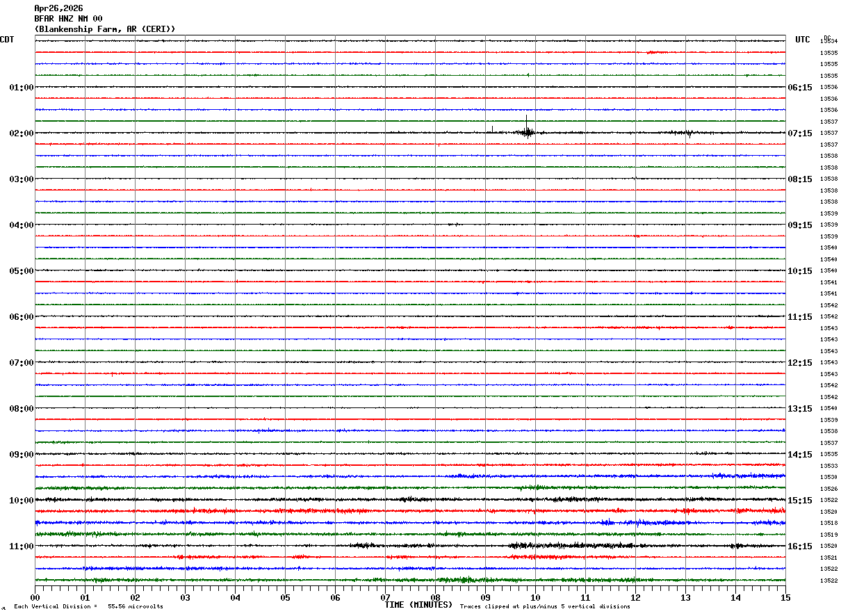The height and width of the screenshot is (616, 841).
Task: Click the DC offset value 13530
Action: coord(828,478)
